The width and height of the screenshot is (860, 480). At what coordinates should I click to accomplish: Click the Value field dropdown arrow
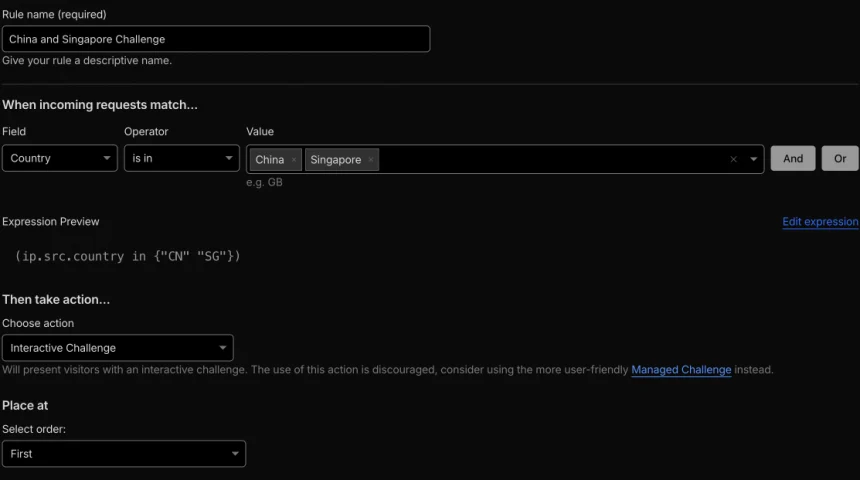click(x=753, y=159)
